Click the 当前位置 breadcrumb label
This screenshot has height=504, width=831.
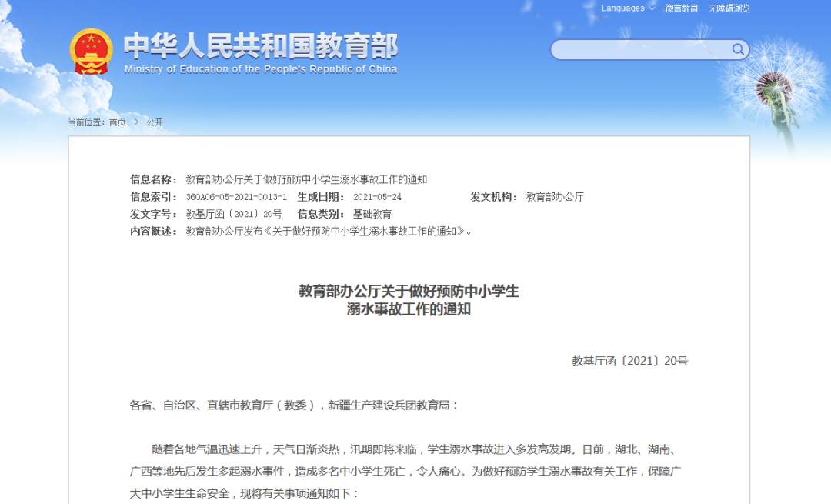tap(86, 122)
